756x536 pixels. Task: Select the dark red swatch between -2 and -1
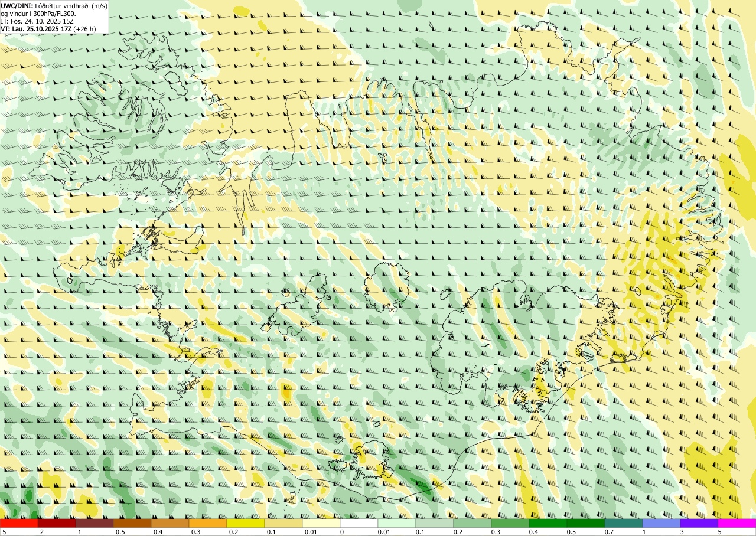click(x=57, y=523)
